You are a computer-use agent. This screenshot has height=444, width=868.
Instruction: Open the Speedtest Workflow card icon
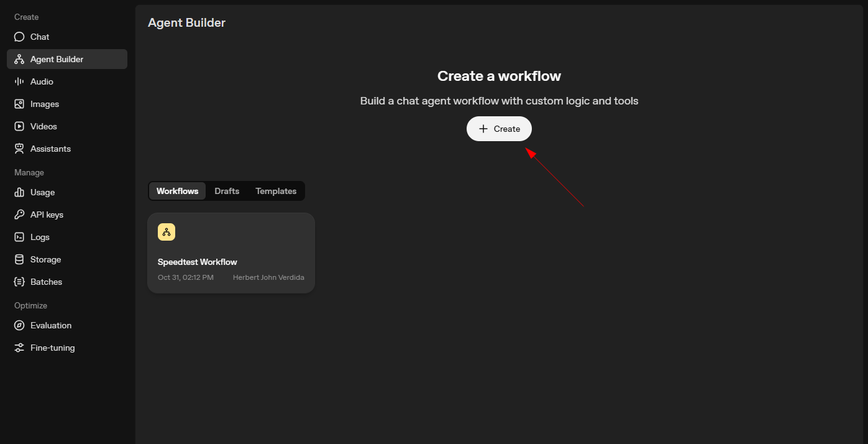tap(166, 231)
